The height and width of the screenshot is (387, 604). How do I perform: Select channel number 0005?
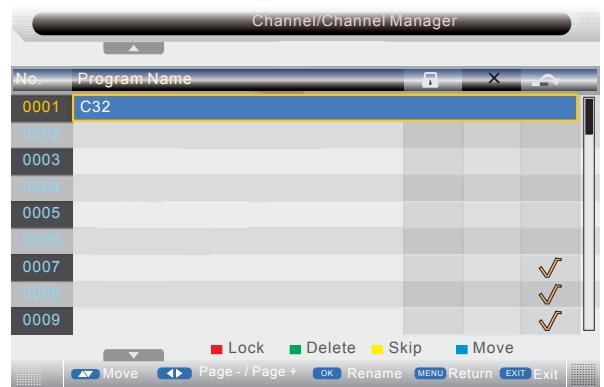42,213
